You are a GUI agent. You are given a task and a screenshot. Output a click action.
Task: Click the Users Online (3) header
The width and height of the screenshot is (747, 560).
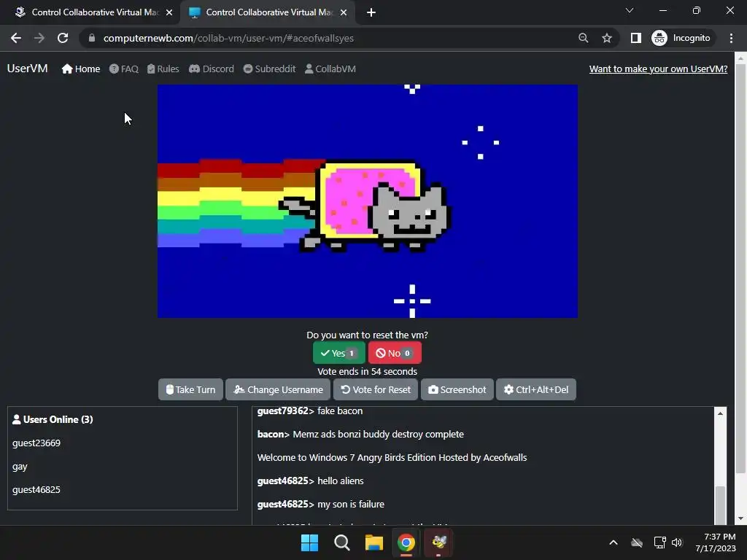53,419
